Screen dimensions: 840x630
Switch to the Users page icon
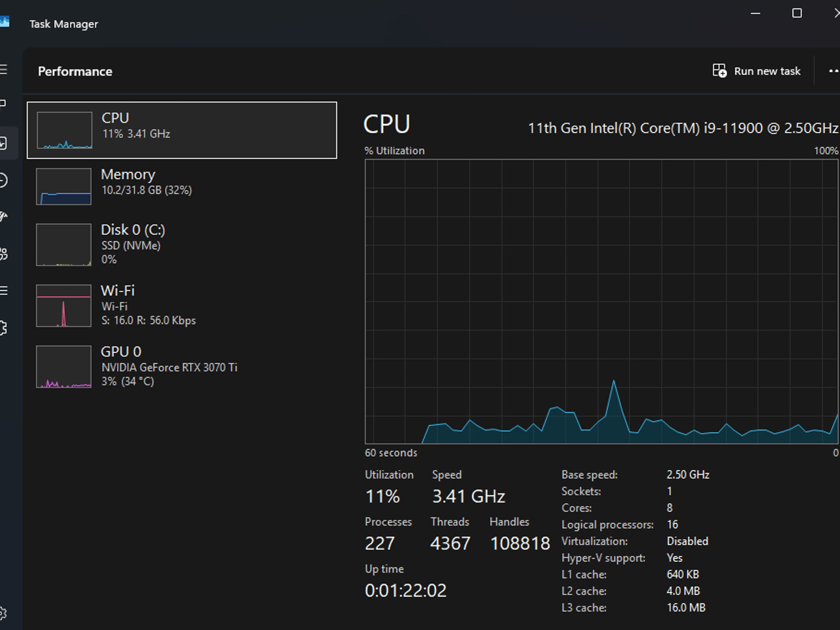pos(3,254)
